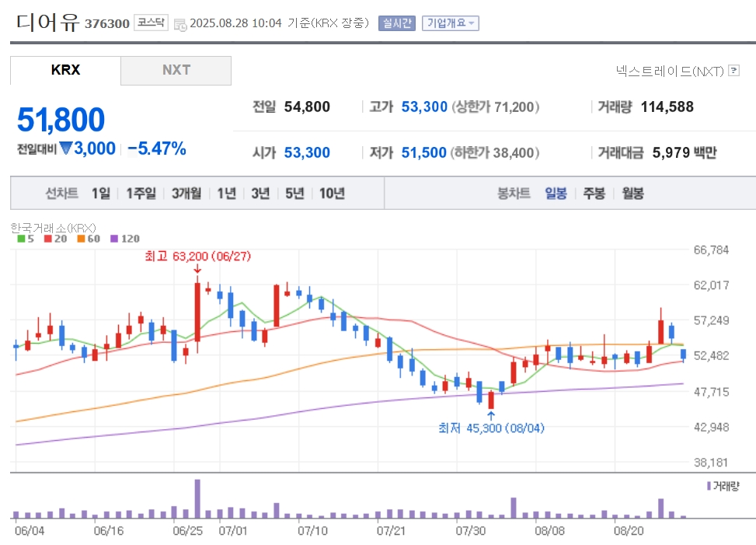Click the red 20-day average legend square
This screenshot has width=756, height=545.
[x=47, y=238]
